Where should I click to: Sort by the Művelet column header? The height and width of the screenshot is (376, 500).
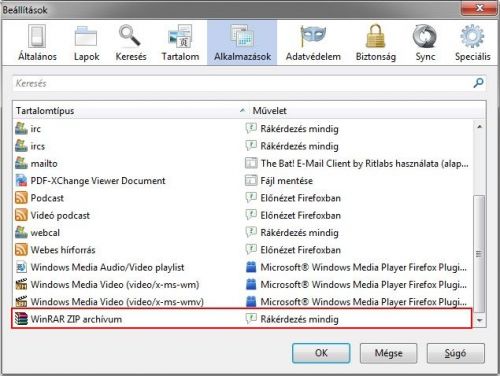tap(366, 111)
